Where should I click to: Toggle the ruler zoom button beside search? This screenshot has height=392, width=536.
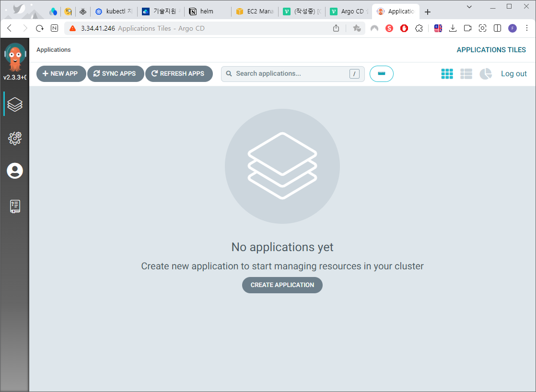[382, 74]
